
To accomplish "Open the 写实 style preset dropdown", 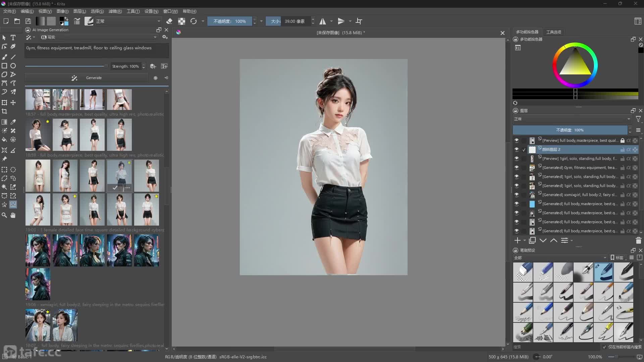I will pyautogui.click(x=99, y=37).
